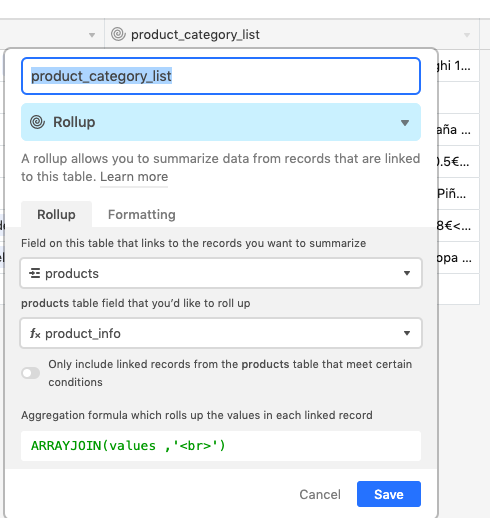Expand the Rollup field type dropdown
Screen dimensions: 490x518
pos(221,122)
